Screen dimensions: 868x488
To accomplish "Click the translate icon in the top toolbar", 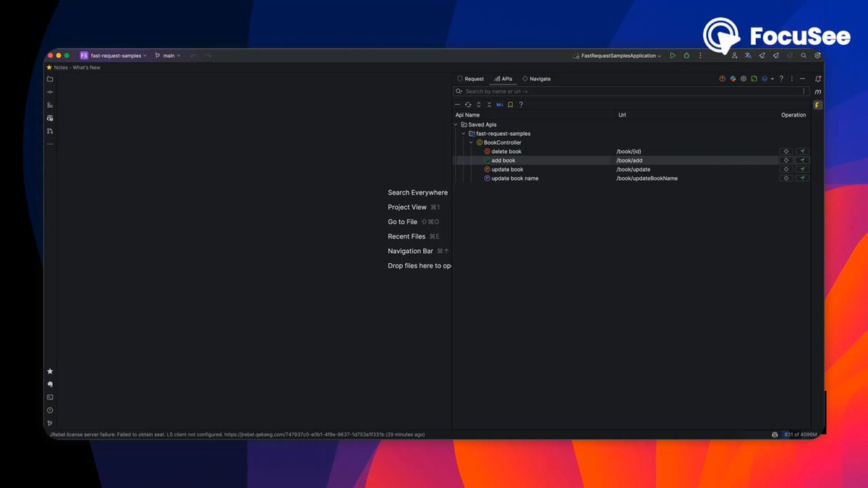I will click(x=748, y=56).
